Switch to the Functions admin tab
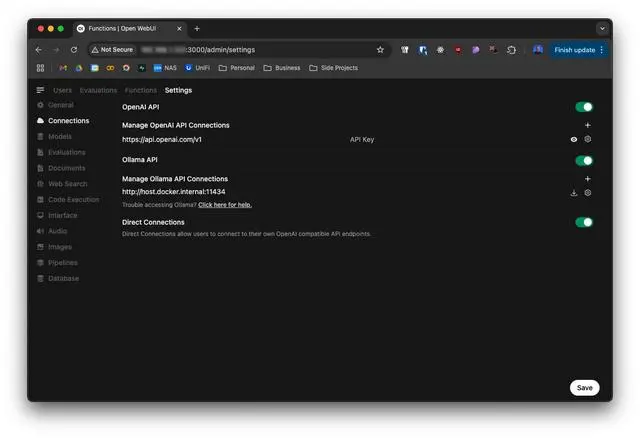 pos(141,90)
